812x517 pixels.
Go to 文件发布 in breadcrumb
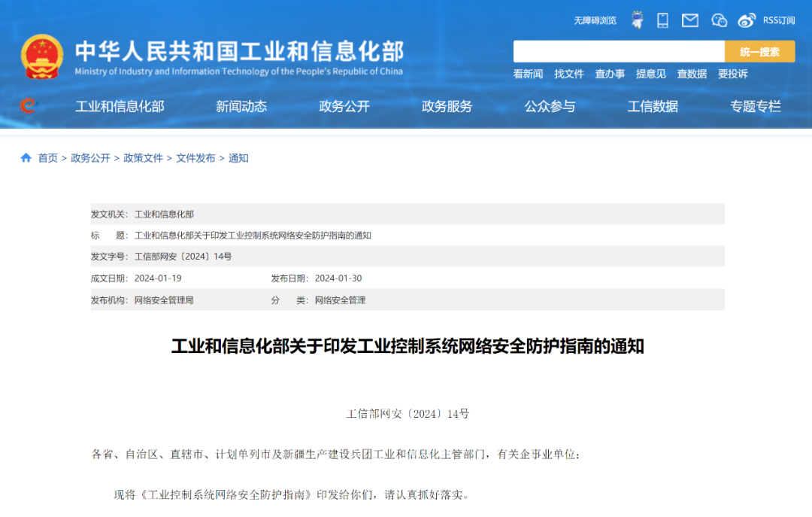(x=195, y=157)
